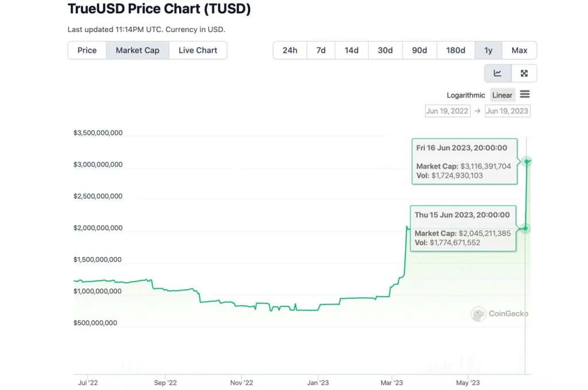Click the line chart view icon

pyautogui.click(x=497, y=73)
